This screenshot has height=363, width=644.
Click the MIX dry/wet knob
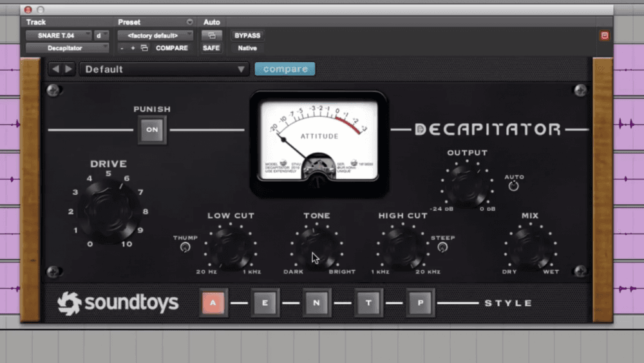coord(530,248)
